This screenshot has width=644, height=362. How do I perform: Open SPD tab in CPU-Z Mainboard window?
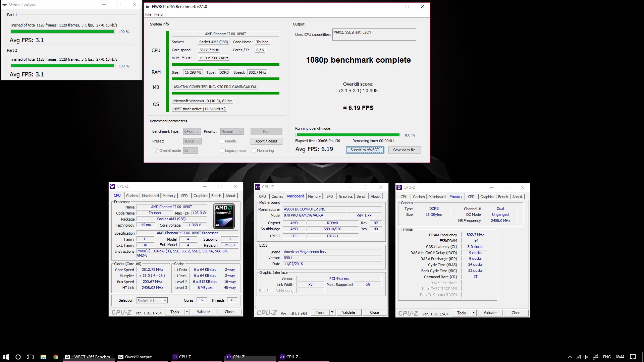tap(330, 196)
